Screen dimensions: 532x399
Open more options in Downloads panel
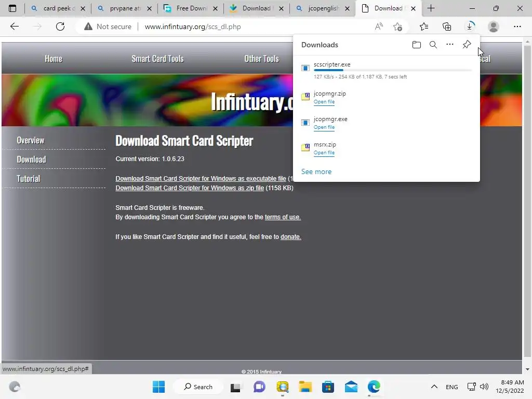coord(449,45)
